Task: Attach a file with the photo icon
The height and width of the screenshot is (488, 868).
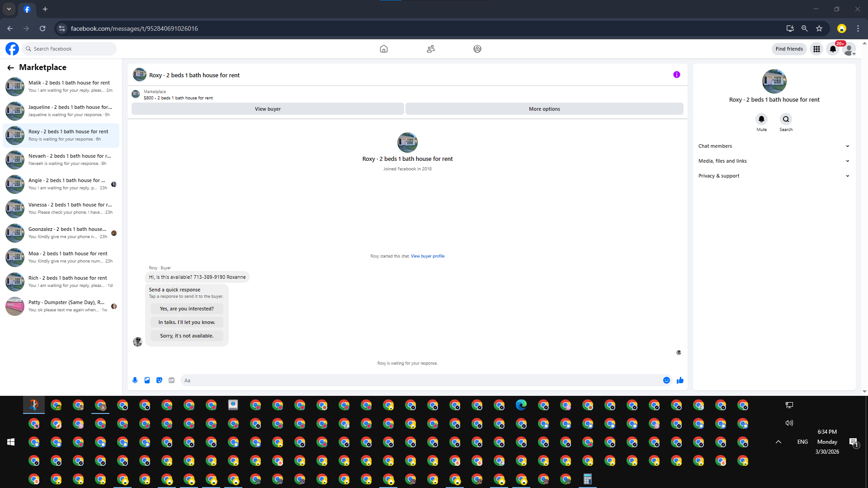Action: pos(147,380)
